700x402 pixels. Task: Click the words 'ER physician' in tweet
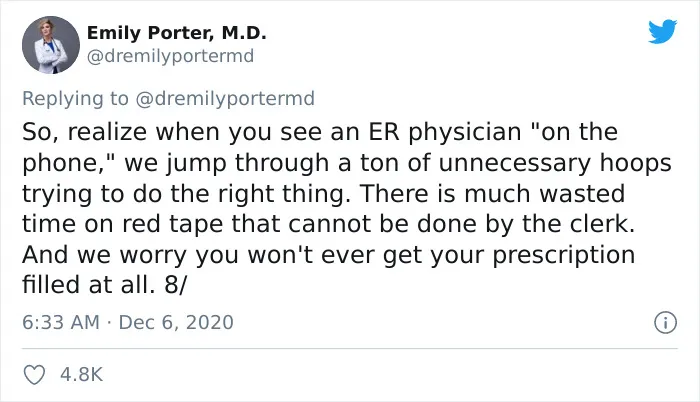click(x=445, y=132)
